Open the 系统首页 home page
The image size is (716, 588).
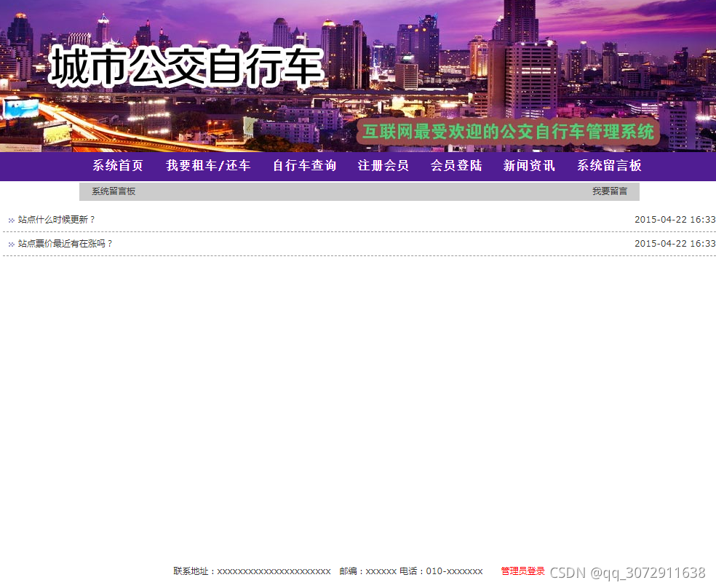pyautogui.click(x=117, y=166)
